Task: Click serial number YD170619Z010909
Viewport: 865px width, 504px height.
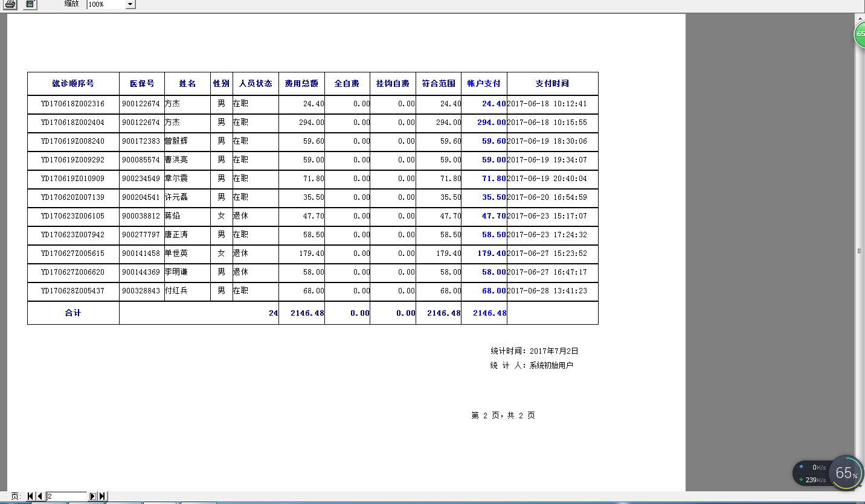Action: tap(72, 179)
